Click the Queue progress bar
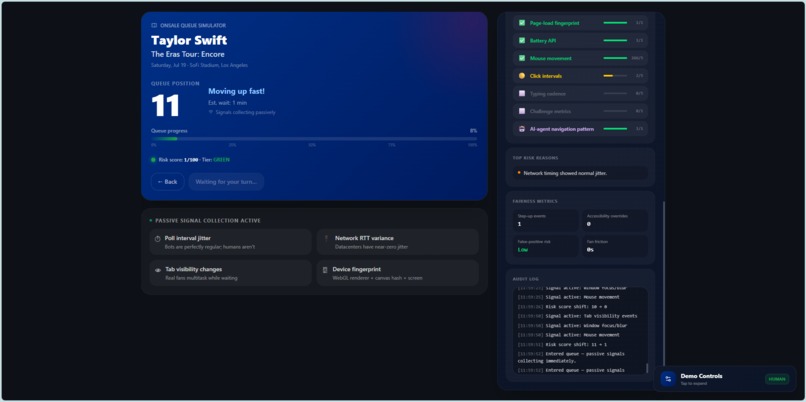Image resolution: width=806 pixels, height=402 pixels. (314, 139)
